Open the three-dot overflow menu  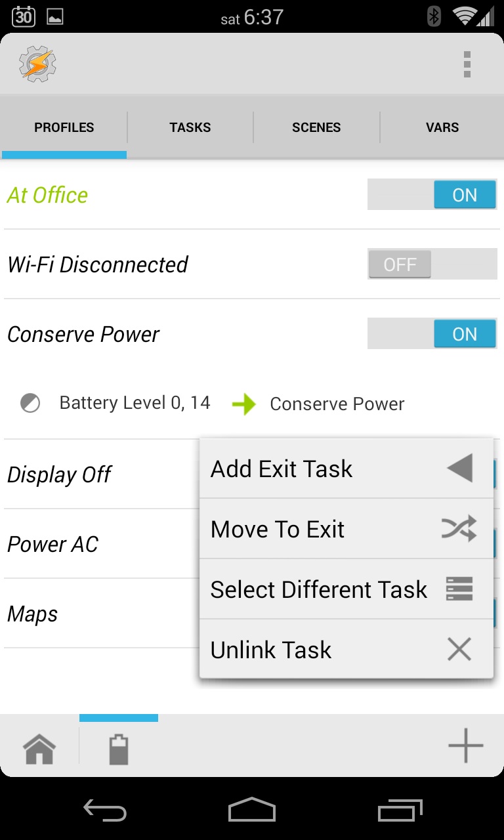coord(467,64)
